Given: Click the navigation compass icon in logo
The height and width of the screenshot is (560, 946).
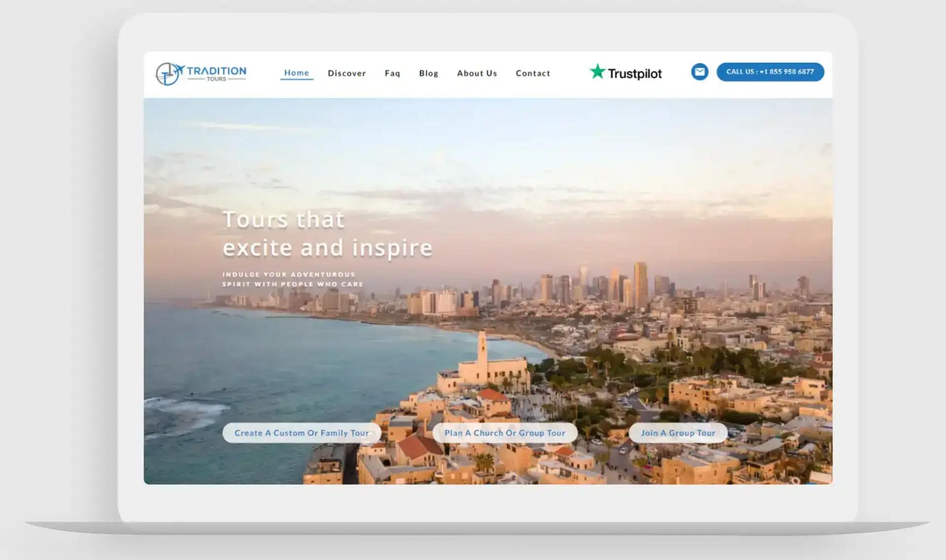Looking at the screenshot, I should pyautogui.click(x=168, y=73).
